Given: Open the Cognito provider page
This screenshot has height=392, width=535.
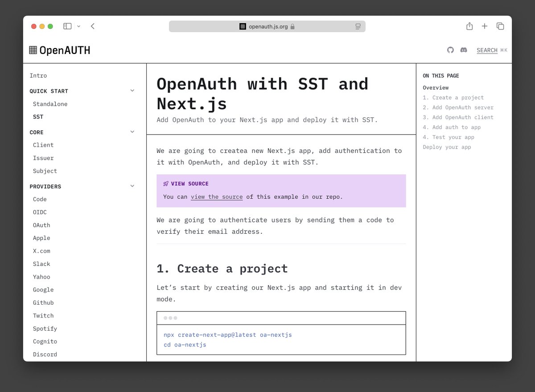Looking at the screenshot, I should coord(45,342).
